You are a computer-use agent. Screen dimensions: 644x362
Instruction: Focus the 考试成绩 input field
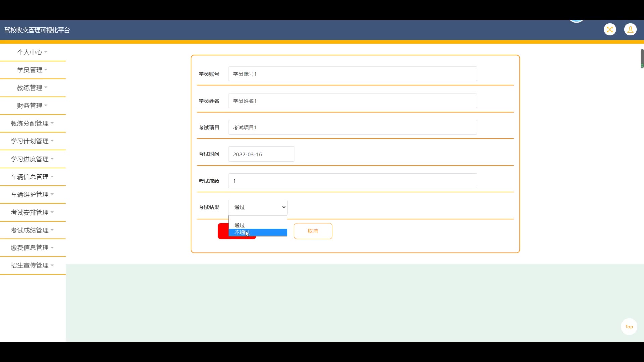pyautogui.click(x=352, y=181)
